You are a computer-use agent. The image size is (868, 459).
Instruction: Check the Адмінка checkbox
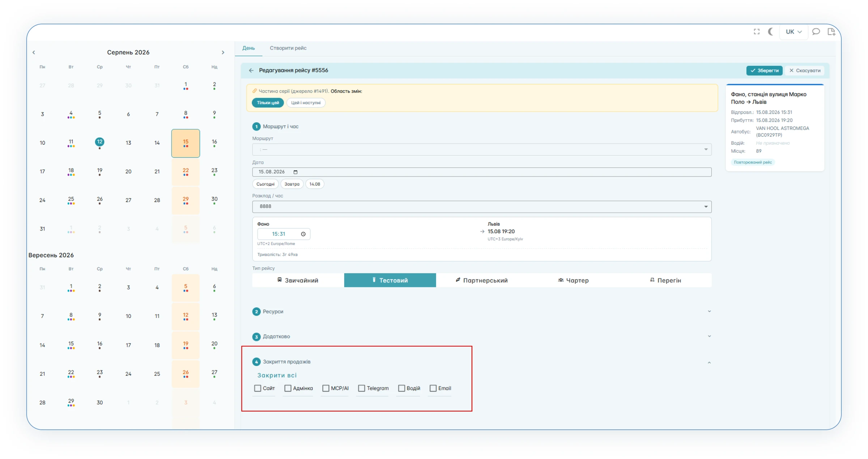point(288,388)
